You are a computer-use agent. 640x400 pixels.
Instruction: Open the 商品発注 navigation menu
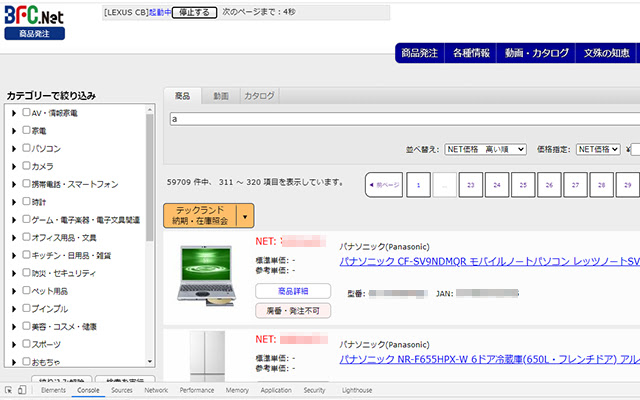[x=420, y=53]
